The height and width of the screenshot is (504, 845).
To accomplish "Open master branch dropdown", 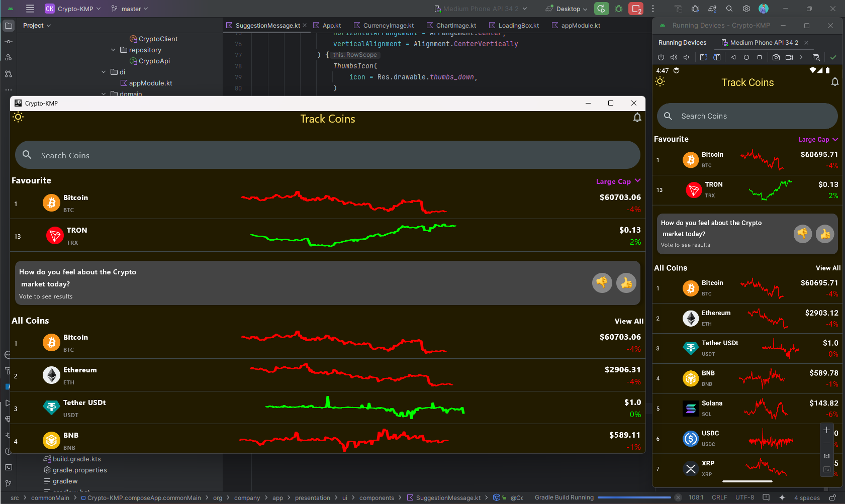I will (130, 9).
